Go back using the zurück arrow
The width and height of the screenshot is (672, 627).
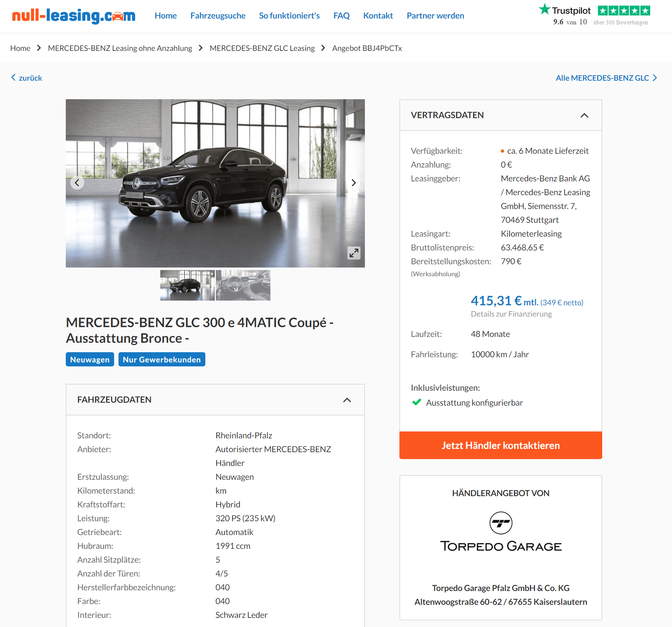[x=27, y=78]
